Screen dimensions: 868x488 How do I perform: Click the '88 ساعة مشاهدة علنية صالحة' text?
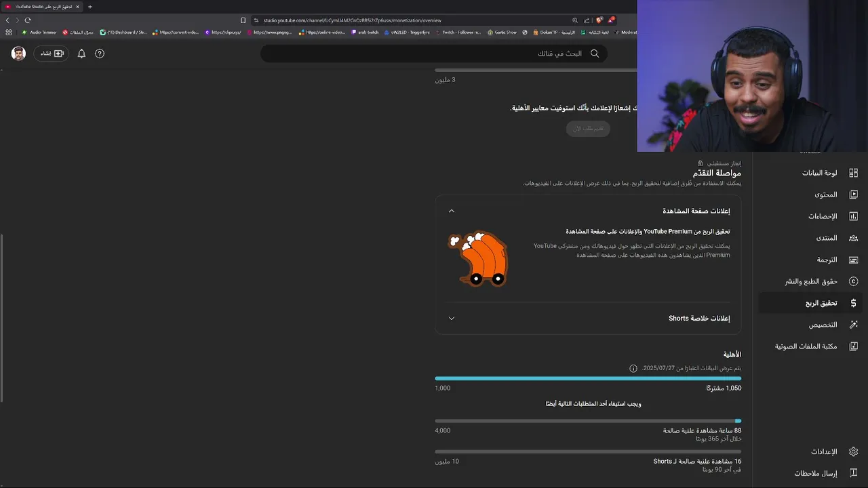[702, 430]
